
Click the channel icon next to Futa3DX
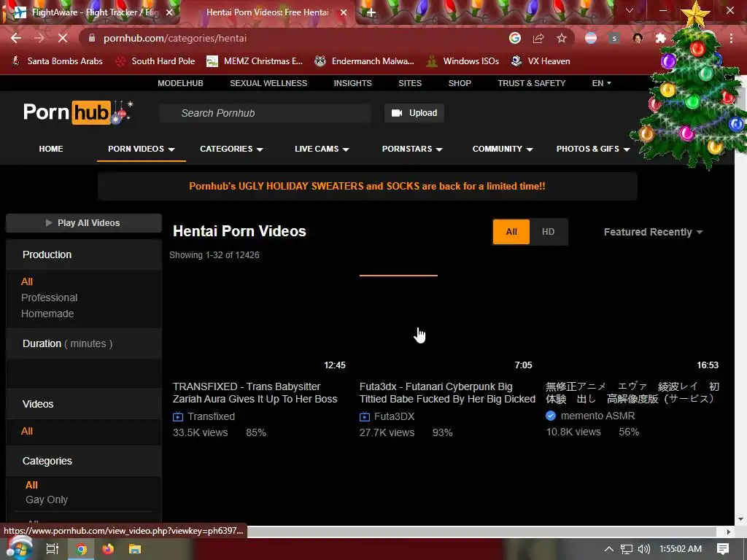coord(365,416)
